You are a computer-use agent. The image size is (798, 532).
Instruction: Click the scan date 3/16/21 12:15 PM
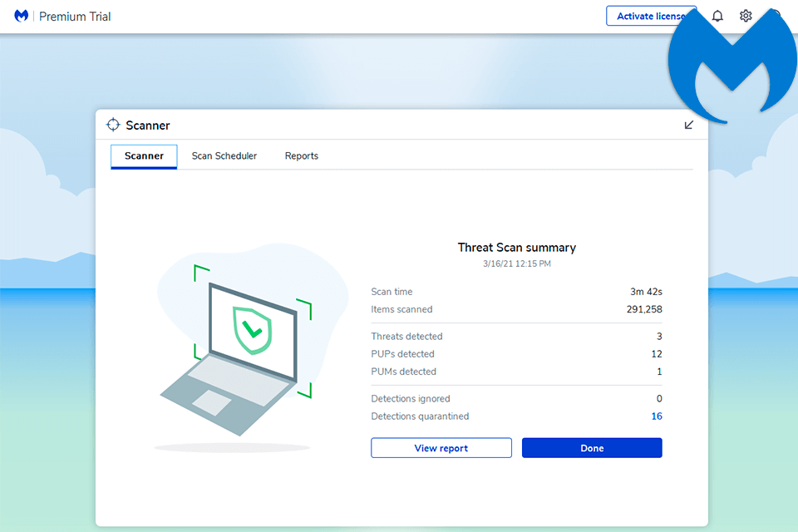pos(516,264)
